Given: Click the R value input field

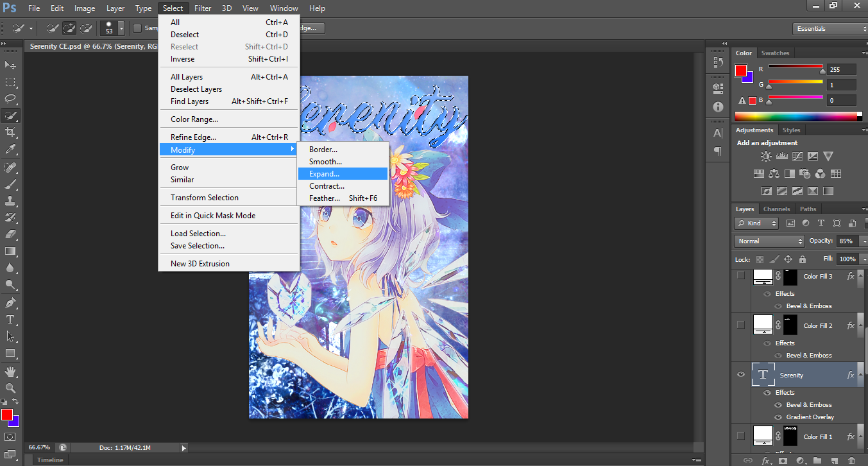Looking at the screenshot, I should pyautogui.click(x=842, y=69).
